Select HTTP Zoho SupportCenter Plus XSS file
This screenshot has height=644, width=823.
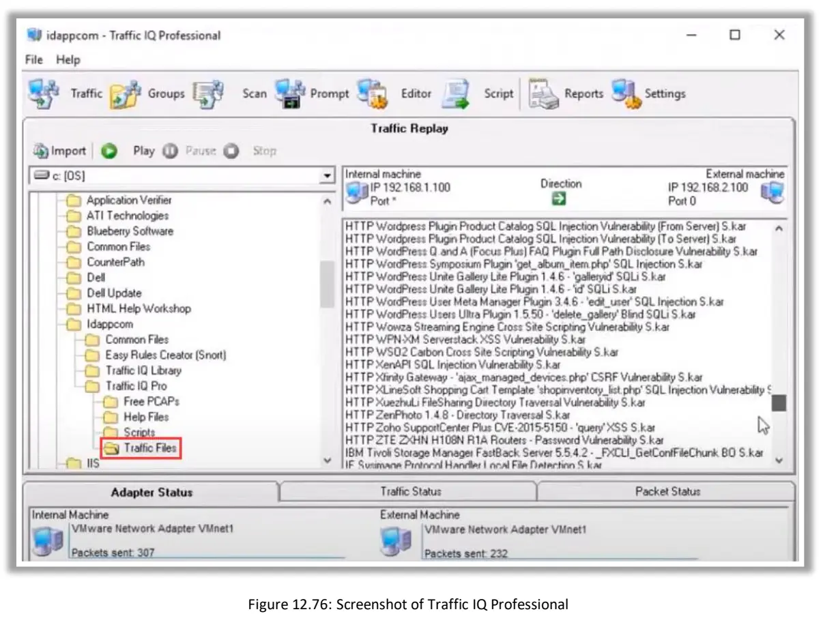pyautogui.click(x=500, y=428)
